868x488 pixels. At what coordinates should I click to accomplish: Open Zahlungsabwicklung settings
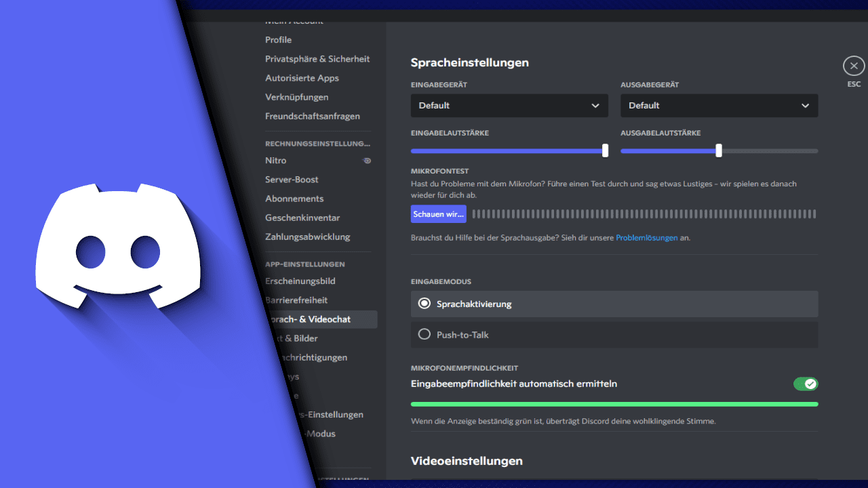click(x=308, y=237)
